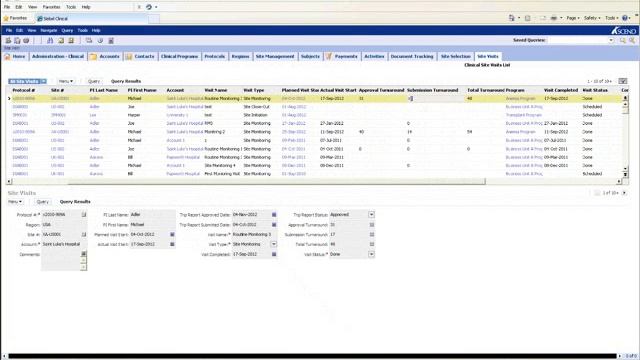Viewport: 640px width, 360px height.
Task: Click the list column settings icon near the record count
Action: click(622, 81)
